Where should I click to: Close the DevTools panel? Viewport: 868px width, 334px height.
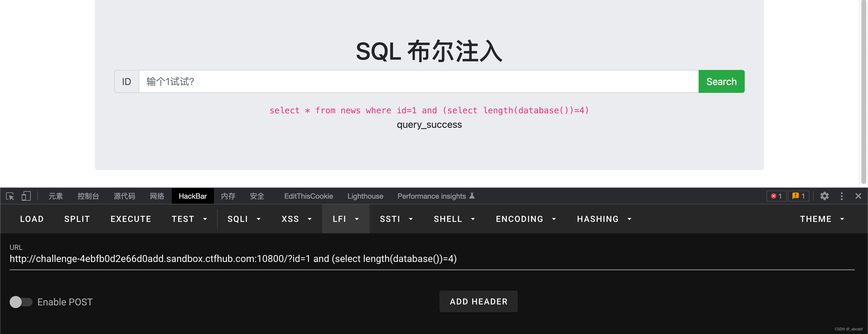pos(858,196)
